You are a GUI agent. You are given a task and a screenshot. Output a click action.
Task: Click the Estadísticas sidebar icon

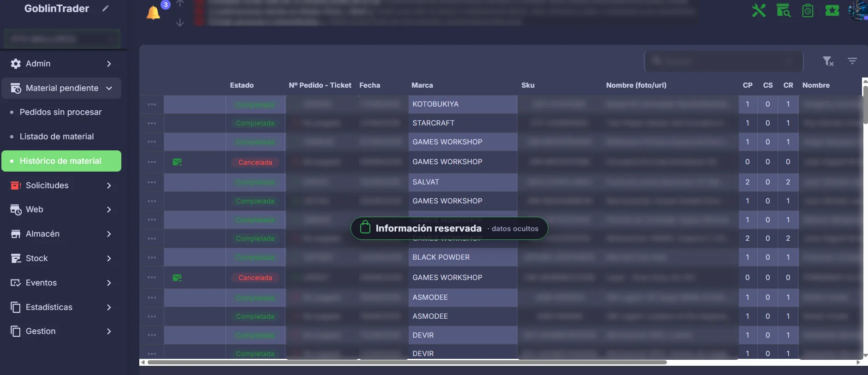pos(16,307)
